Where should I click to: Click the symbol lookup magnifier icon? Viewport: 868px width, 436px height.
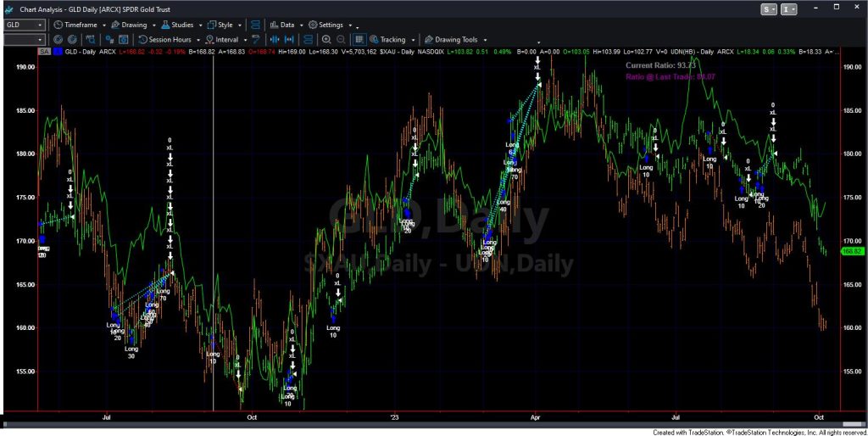90,40
